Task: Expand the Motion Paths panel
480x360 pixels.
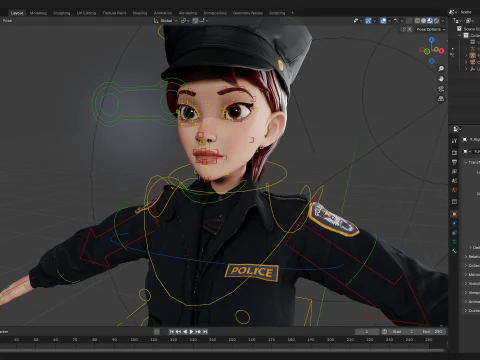Action: (472, 275)
